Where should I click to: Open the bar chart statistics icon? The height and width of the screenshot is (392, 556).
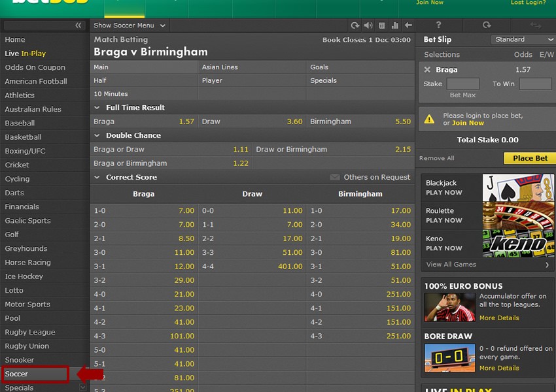[394, 25]
